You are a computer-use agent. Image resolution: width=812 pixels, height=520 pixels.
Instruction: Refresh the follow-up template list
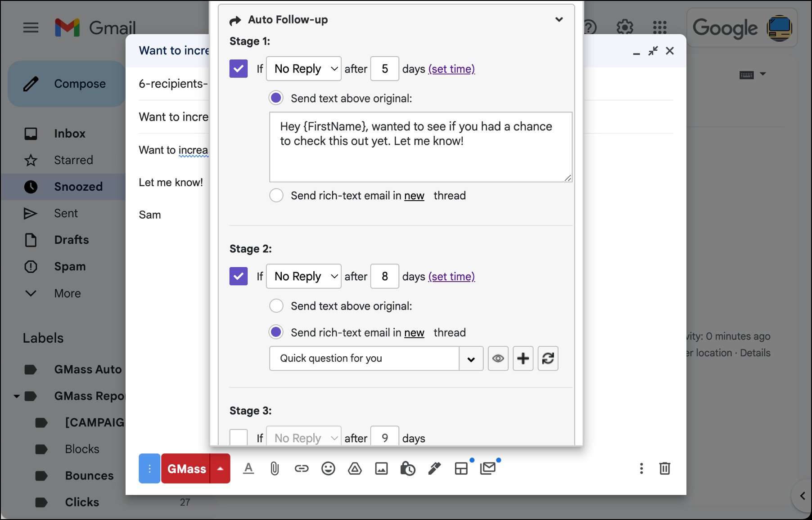pyautogui.click(x=548, y=359)
